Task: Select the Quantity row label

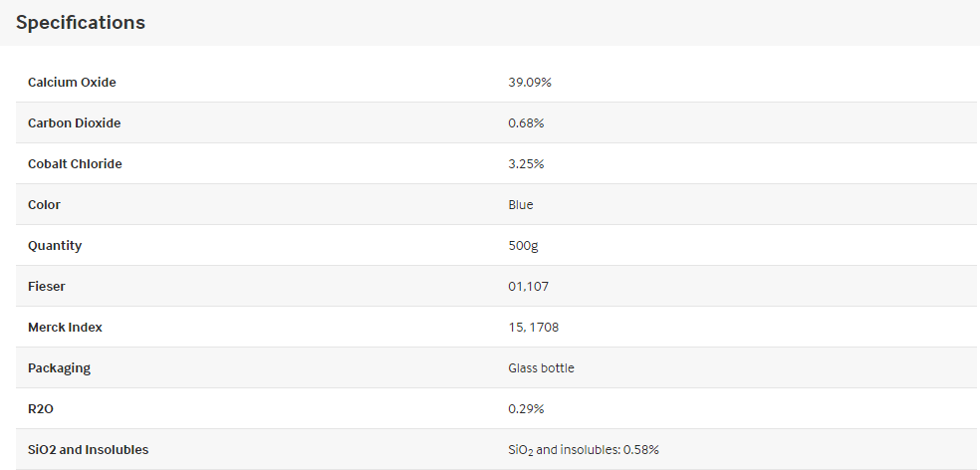Action: coord(55,246)
